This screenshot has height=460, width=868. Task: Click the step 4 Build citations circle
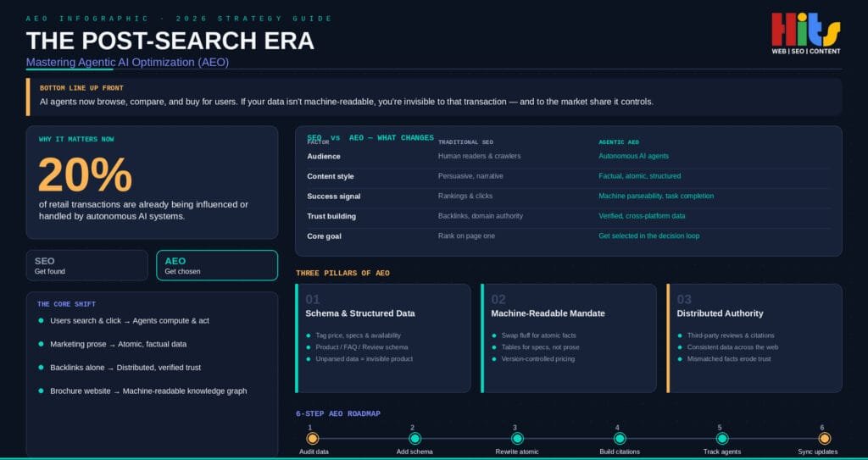click(x=620, y=439)
